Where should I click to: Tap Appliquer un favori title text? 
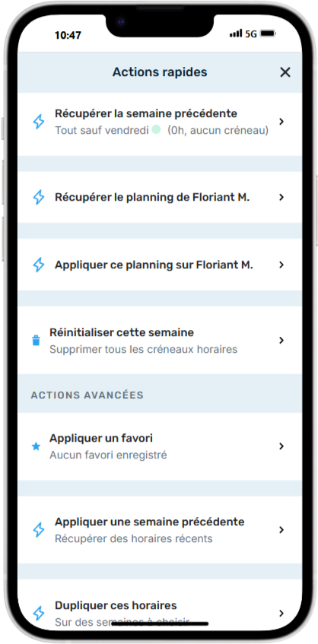tap(101, 438)
